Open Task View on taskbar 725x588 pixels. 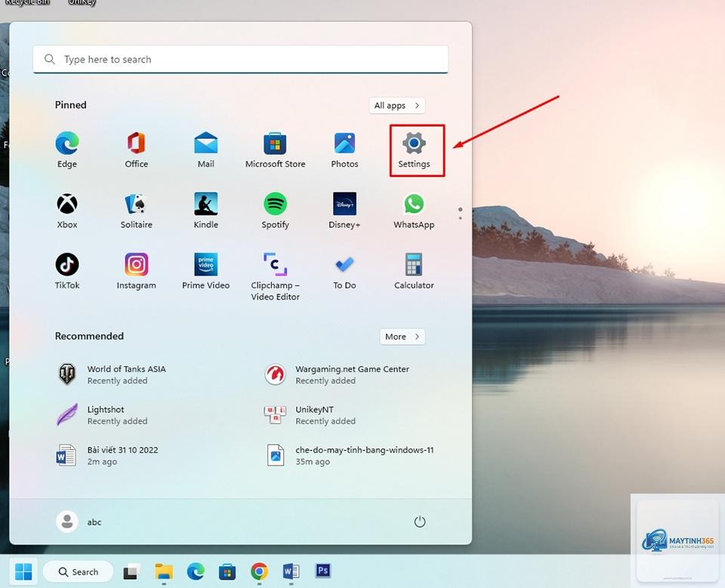132,572
